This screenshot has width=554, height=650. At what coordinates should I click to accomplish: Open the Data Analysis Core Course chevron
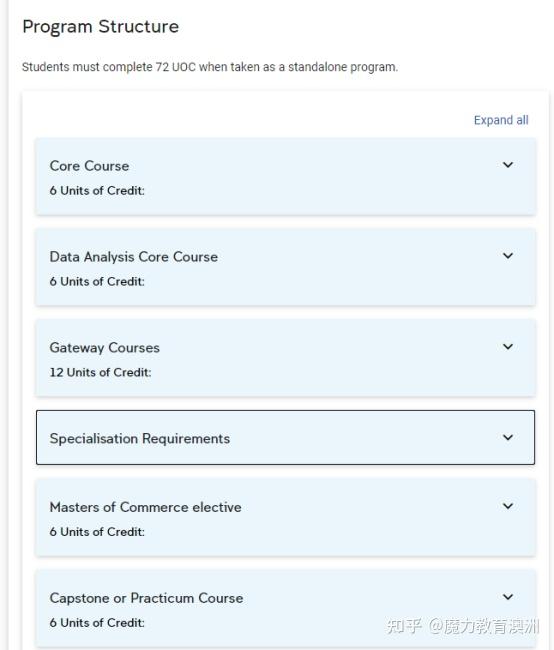coord(508,256)
